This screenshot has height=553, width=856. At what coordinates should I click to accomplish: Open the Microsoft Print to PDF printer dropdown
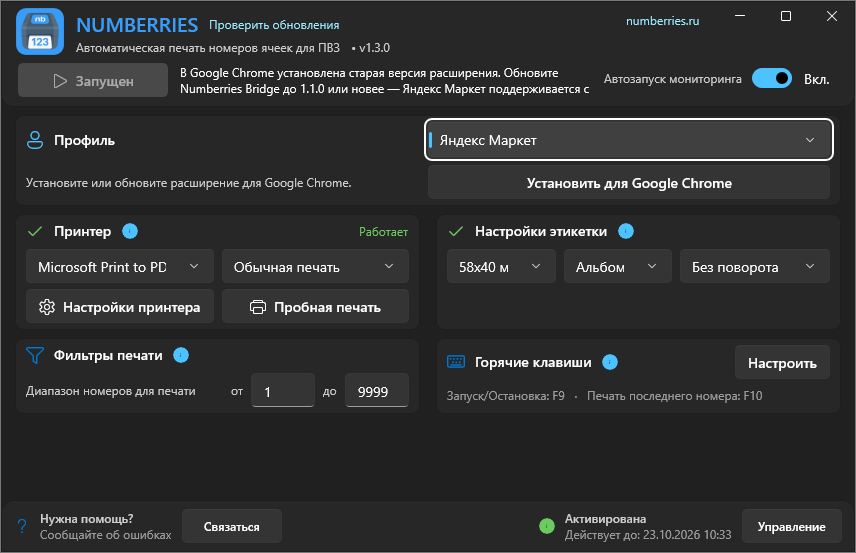point(120,266)
